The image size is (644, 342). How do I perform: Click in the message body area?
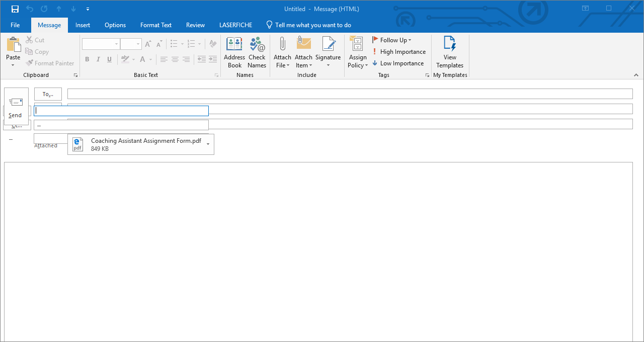tap(318, 251)
